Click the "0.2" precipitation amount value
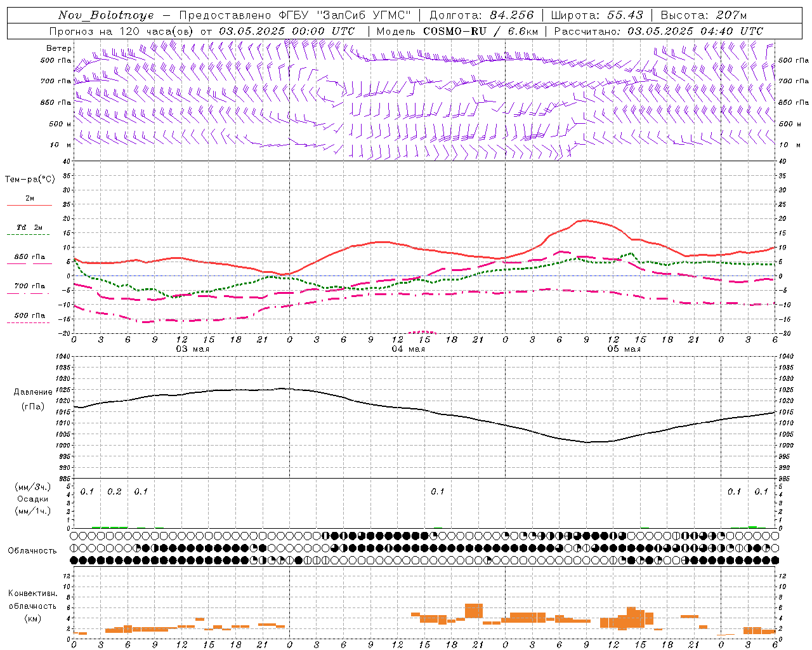The image size is (812, 650). [114, 492]
